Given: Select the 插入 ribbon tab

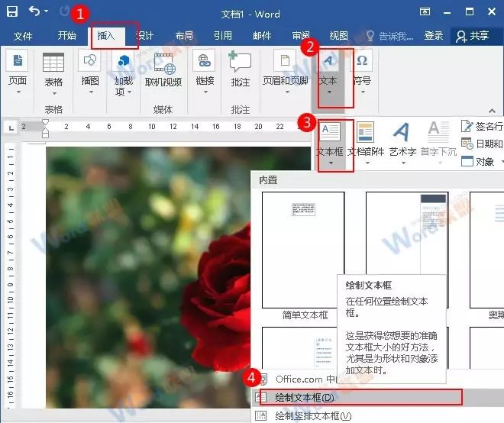Looking at the screenshot, I should [x=106, y=35].
